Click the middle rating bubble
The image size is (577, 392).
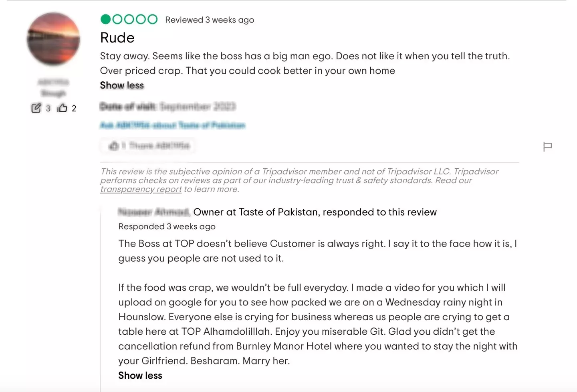(129, 19)
